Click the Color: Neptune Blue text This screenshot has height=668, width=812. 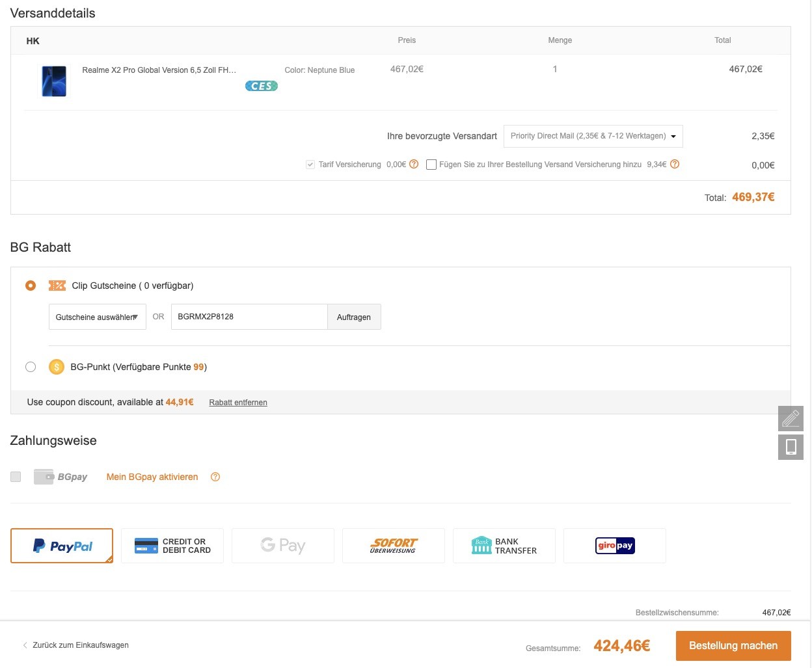319,70
